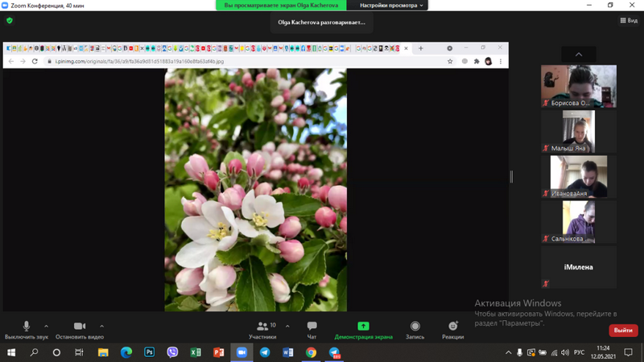Stop video with the camera button
644x362 pixels.
click(80, 331)
